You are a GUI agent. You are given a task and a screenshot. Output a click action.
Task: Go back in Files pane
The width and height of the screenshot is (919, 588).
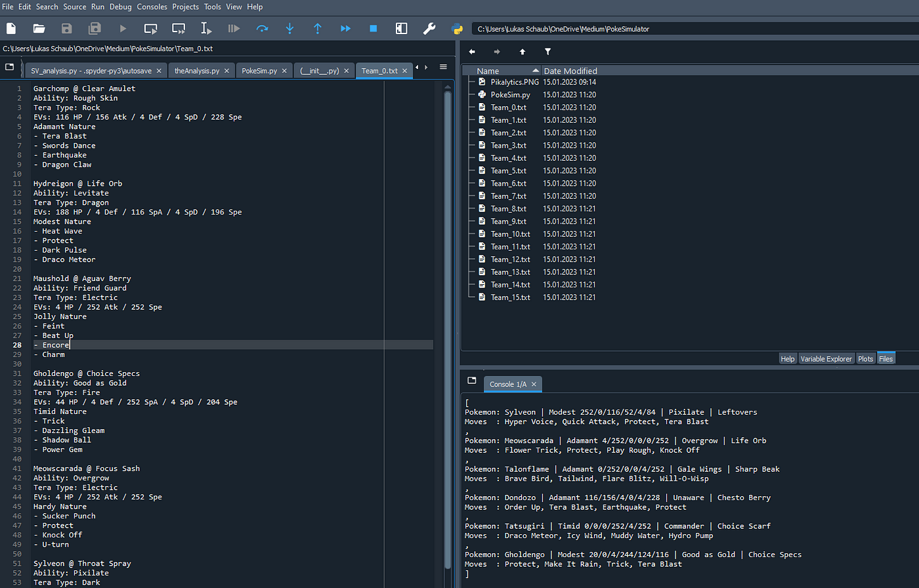(x=472, y=51)
